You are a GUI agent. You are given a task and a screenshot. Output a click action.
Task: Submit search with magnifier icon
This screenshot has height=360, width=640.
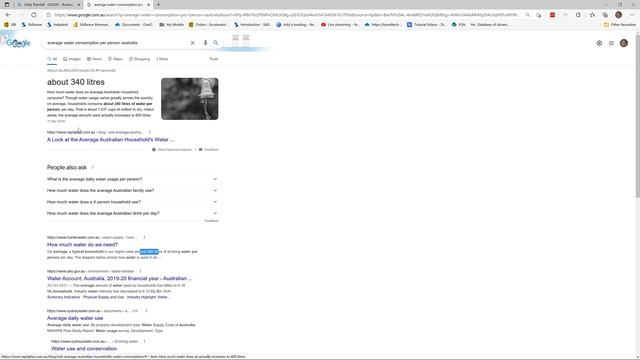(x=216, y=43)
